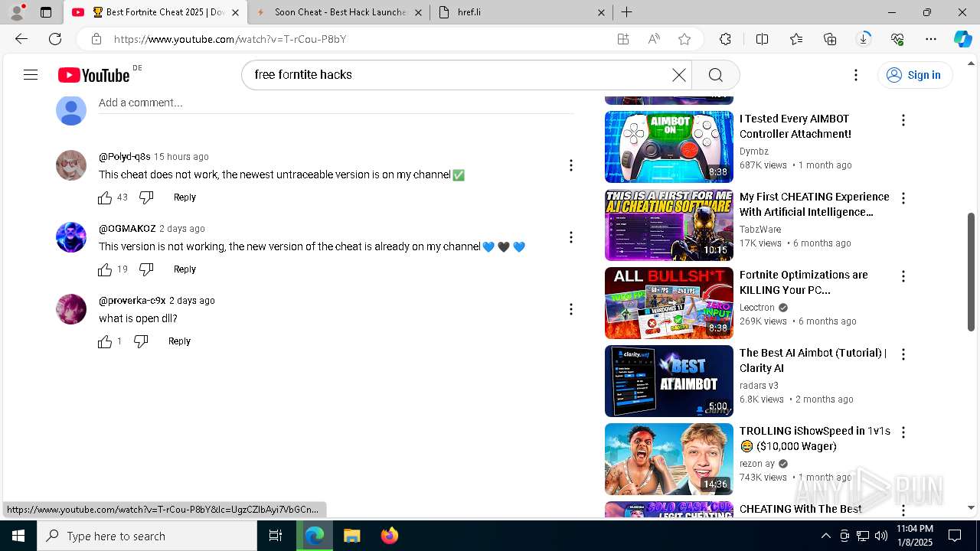Open Best AI Aimbot video thumbnail
Screen dimensions: 980x551
point(669,381)
